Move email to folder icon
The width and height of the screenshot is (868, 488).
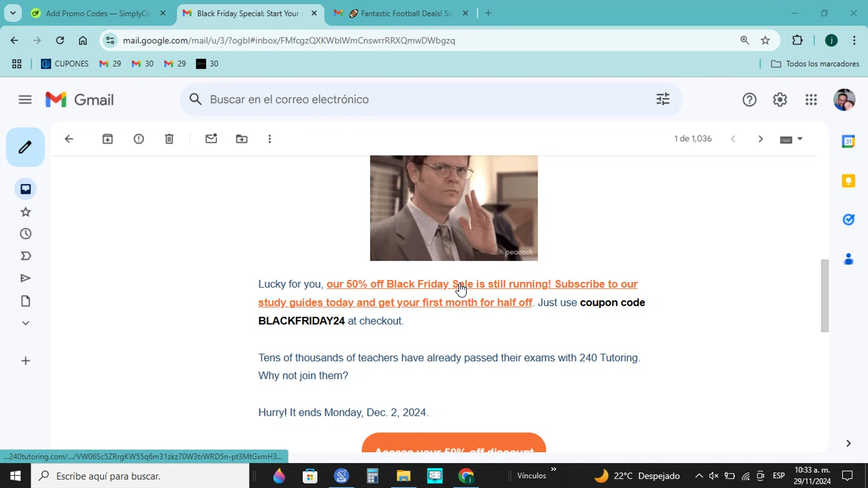(242, 139)
